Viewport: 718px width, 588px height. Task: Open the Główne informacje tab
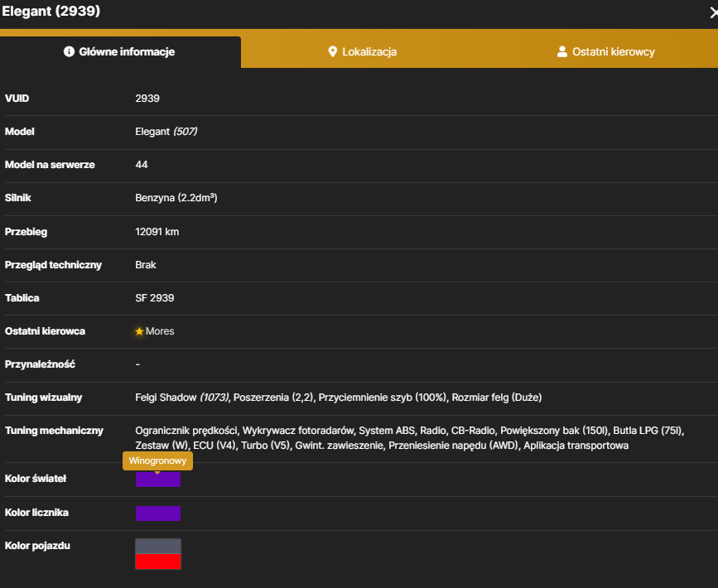tap(120, 51)
